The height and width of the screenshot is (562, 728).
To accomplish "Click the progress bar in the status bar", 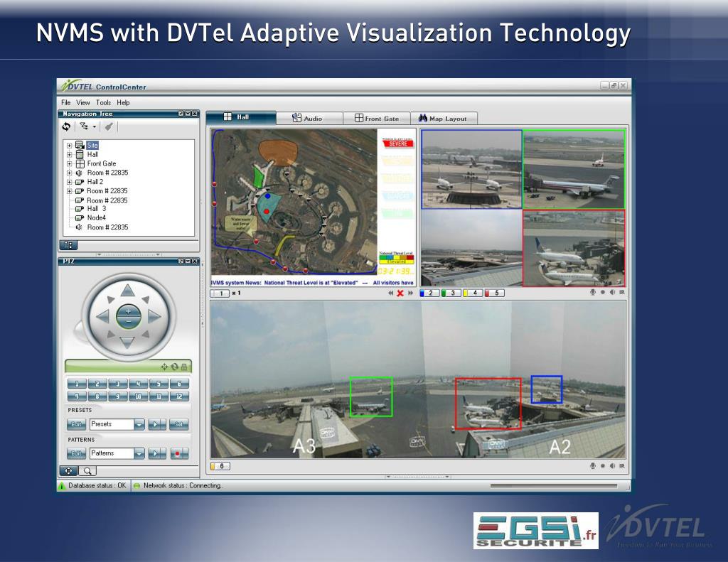I will [553, 486].
